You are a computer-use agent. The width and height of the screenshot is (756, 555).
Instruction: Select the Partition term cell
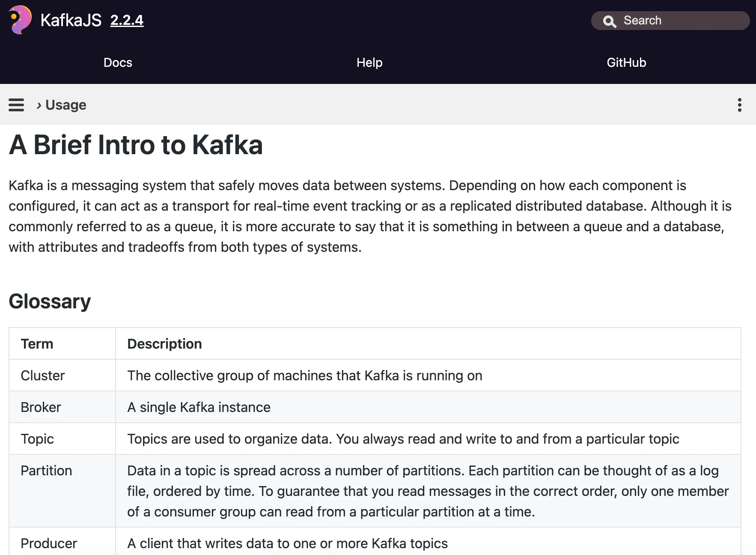click(46, 471)
